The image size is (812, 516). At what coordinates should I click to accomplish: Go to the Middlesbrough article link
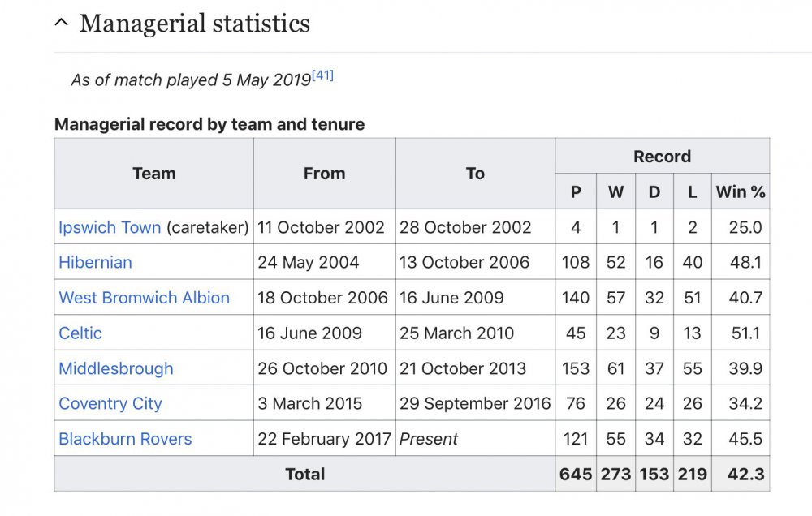[116, 368]
